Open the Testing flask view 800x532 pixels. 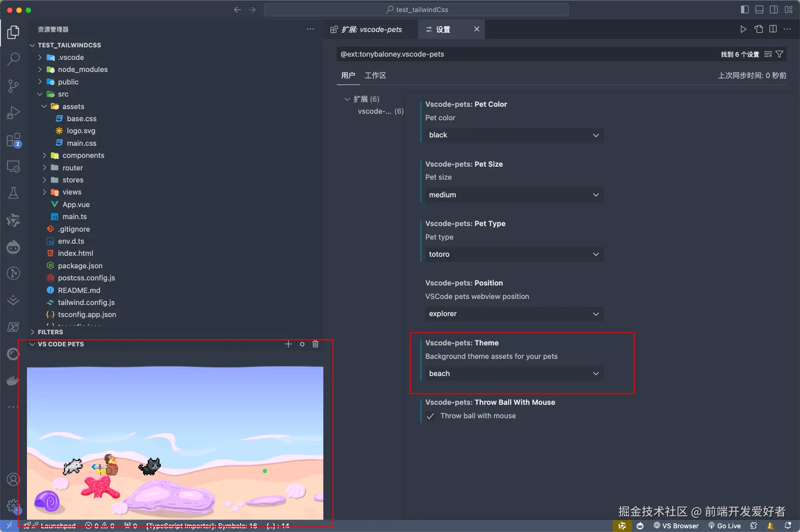tap(13, 193)
